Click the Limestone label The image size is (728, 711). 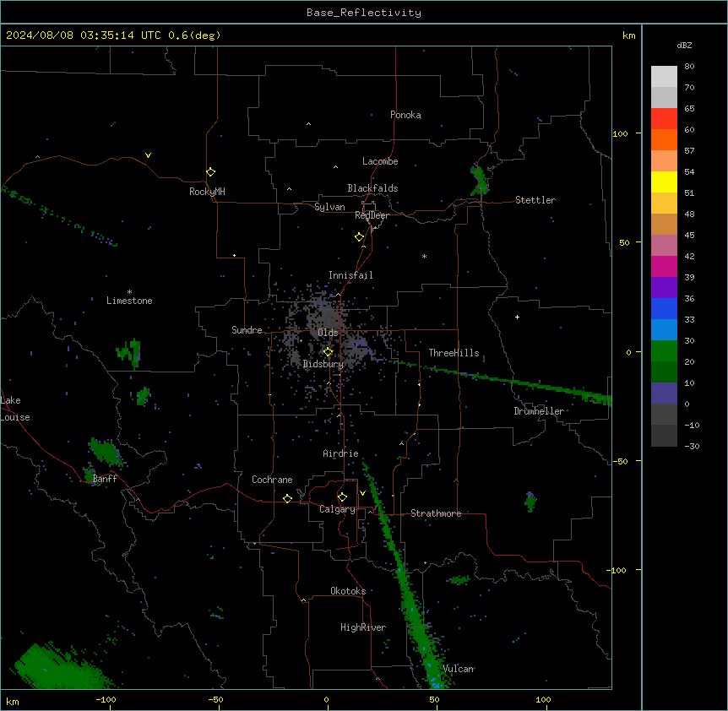pyautogui.click(x=129, y=301)
